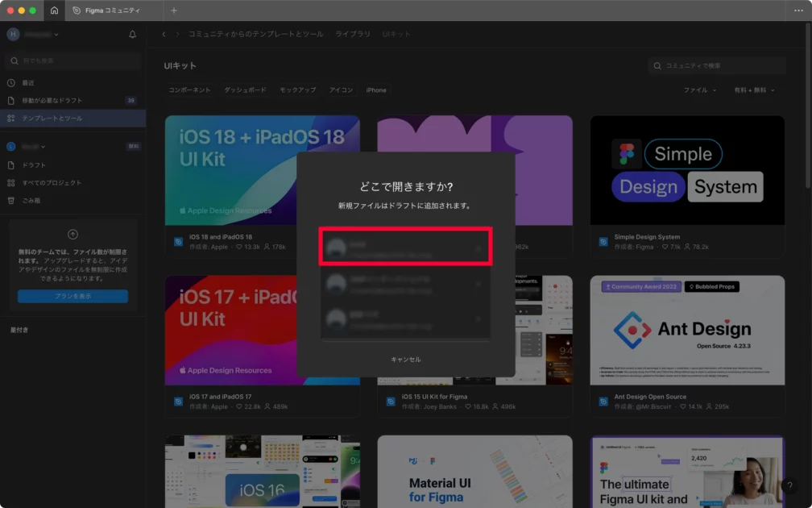Click the blue プランを表示 button
Screen dimensions: 812x508
72,296
